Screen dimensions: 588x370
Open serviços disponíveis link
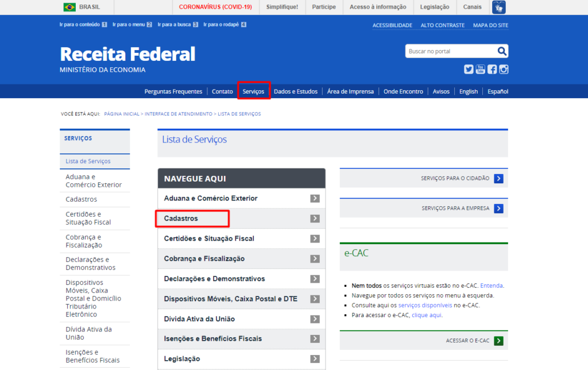tap(425, 305)
